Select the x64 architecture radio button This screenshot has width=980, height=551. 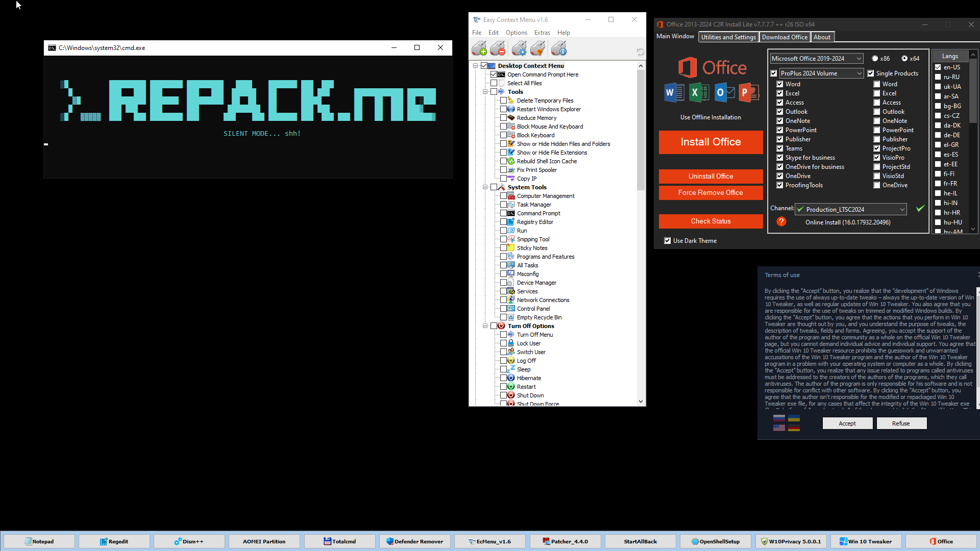(904, 59)
